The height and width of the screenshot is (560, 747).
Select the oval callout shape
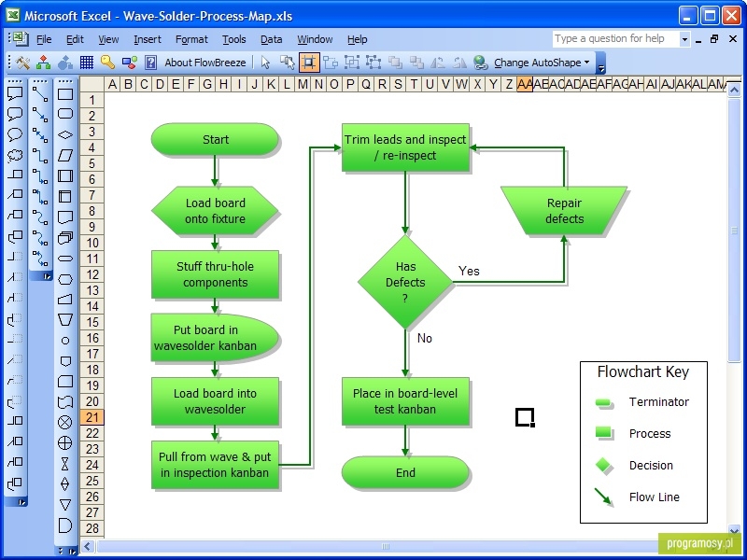[x=15, y=134]
